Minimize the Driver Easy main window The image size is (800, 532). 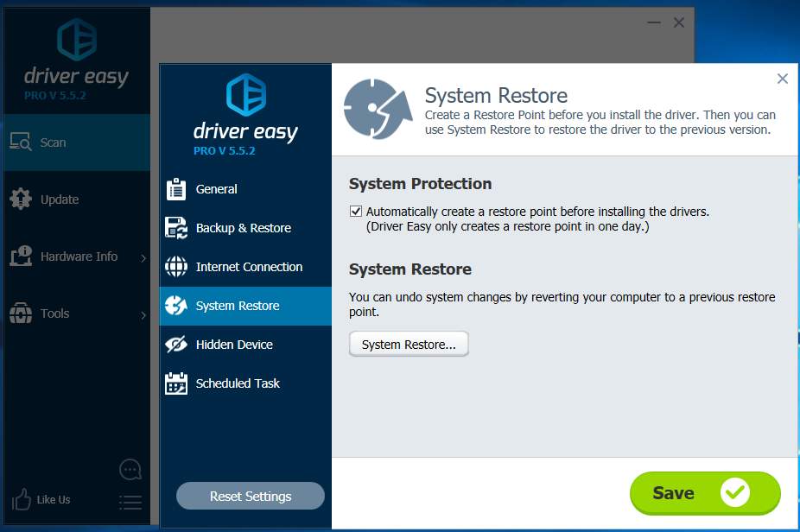pyautogui.click(x=654, y=22)
